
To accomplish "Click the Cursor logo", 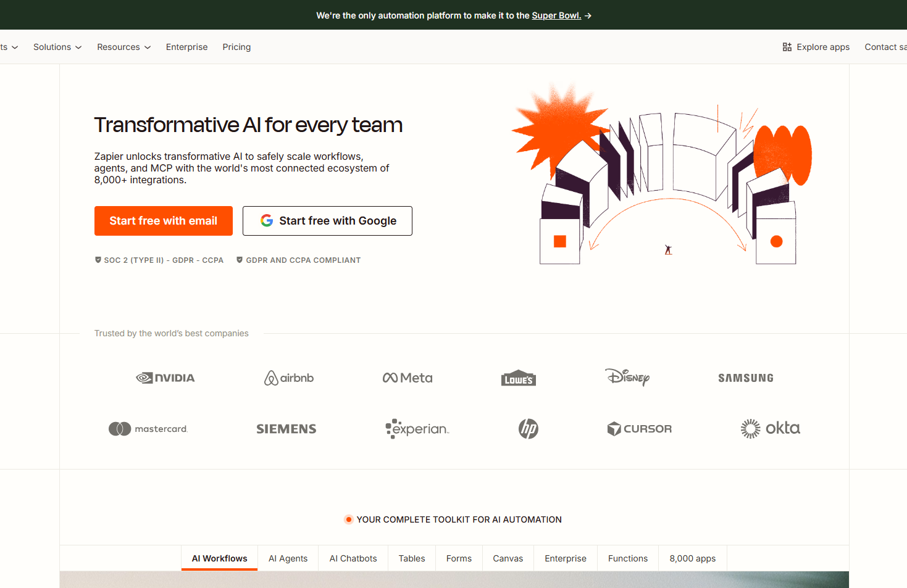I will pos(640,429).
